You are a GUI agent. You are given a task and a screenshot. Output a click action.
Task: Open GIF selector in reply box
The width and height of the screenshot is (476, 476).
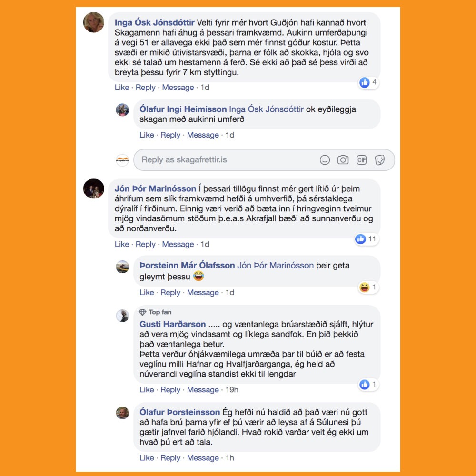click(x=362, y=159)
